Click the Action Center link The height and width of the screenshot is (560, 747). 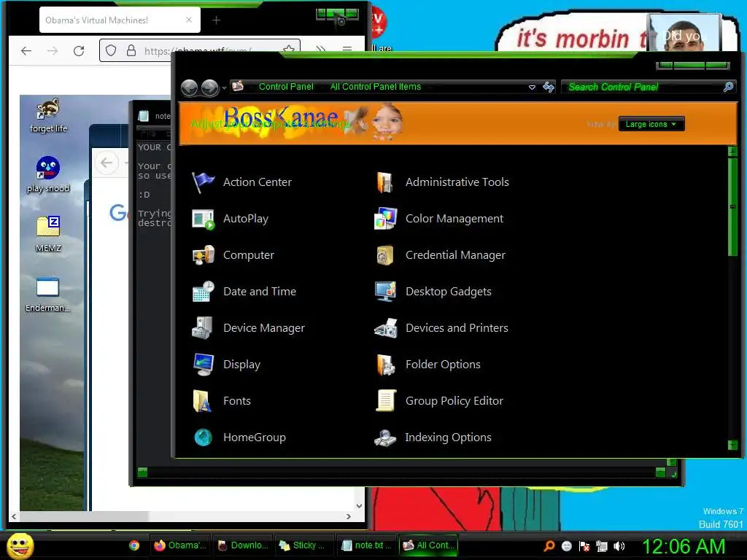pyautogui.click(x=258, y=182)
